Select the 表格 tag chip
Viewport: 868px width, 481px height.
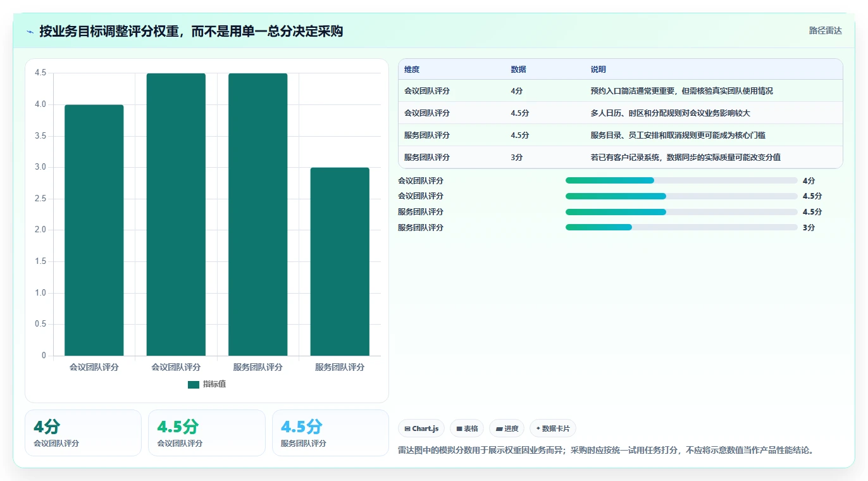click(x=467, y=428)
